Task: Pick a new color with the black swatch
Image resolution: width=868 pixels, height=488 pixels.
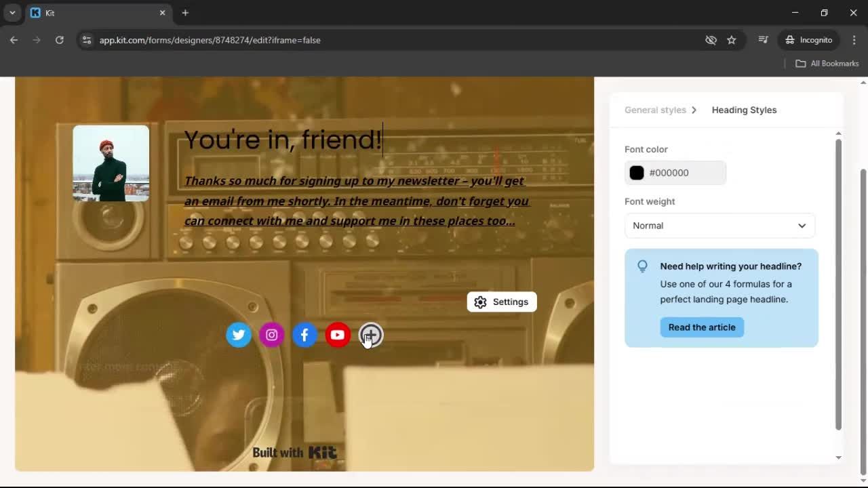Action: pyautogui.click(x=636, y=173)
